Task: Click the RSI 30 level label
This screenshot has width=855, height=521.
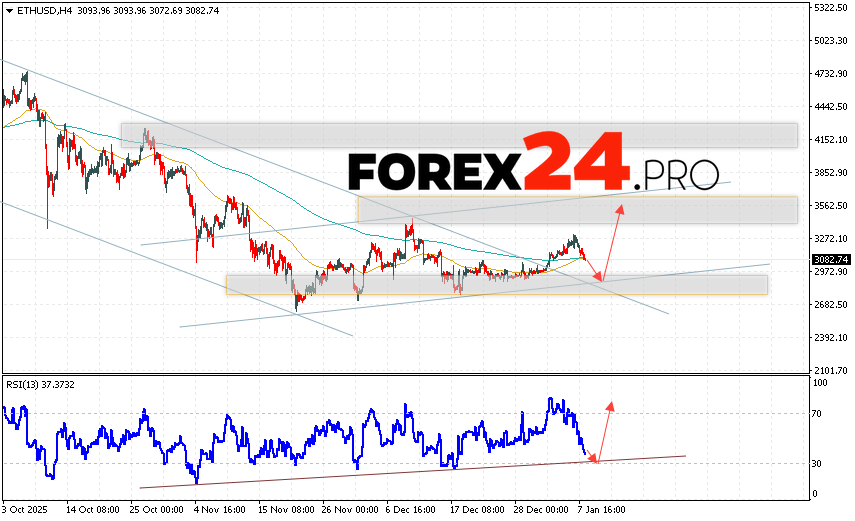Action: (819, 463)
